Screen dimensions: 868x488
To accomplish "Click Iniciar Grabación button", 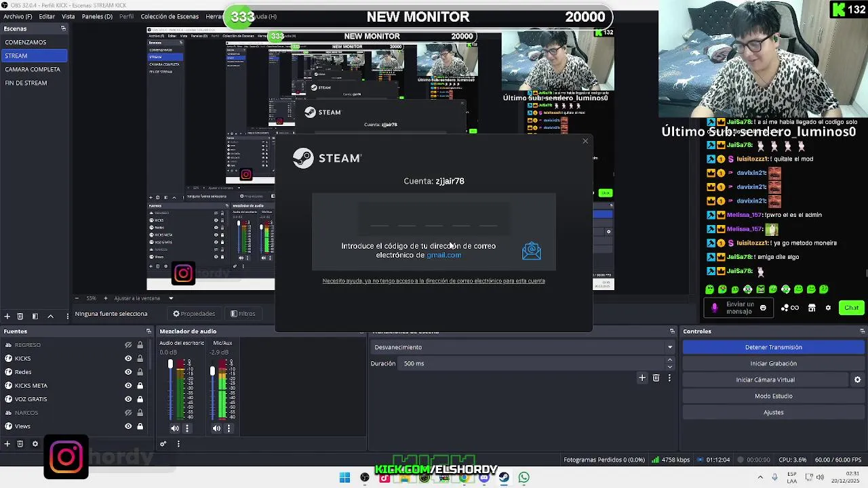I will click(773, 363).
